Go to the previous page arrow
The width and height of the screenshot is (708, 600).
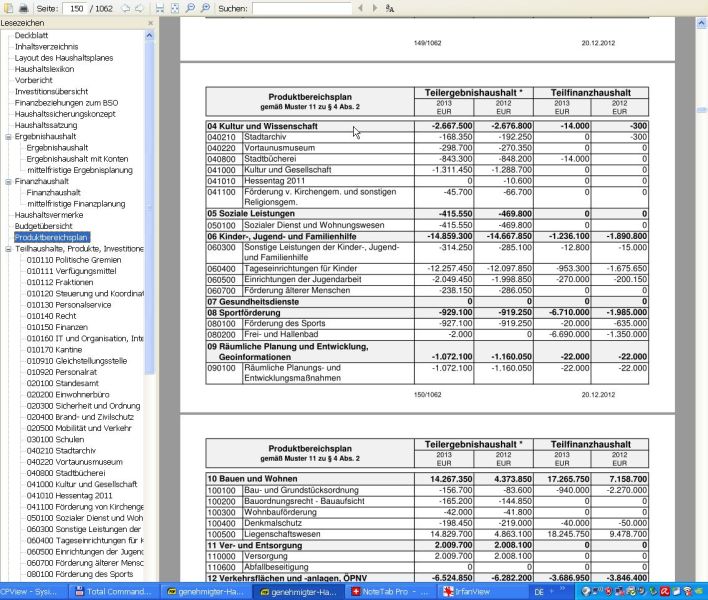[x=124, y=8]
